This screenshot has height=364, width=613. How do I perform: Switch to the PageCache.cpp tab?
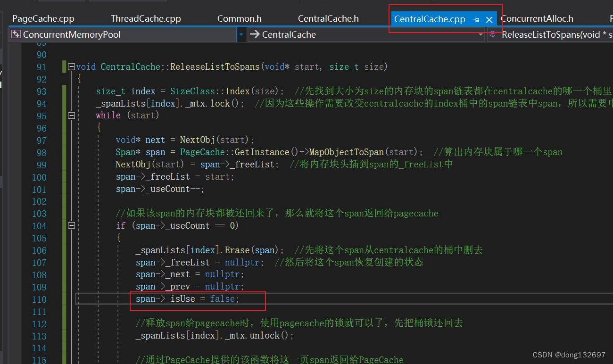[x=43, y=19]
